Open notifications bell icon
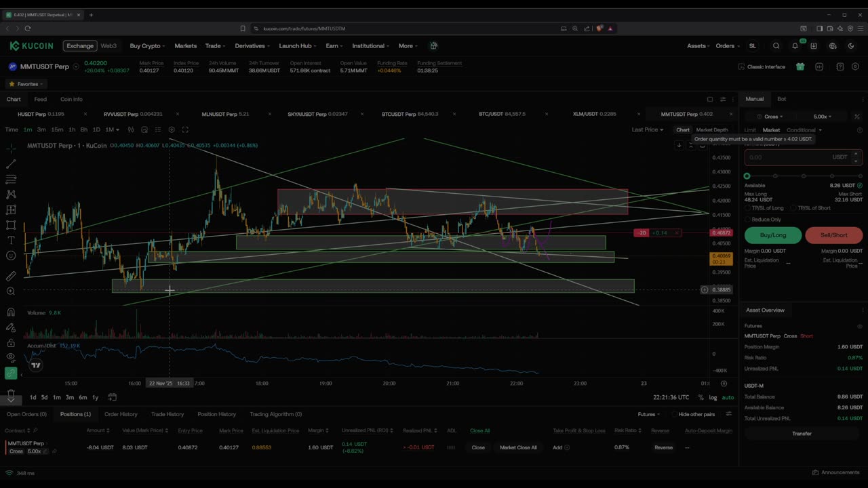 (795, 46)
